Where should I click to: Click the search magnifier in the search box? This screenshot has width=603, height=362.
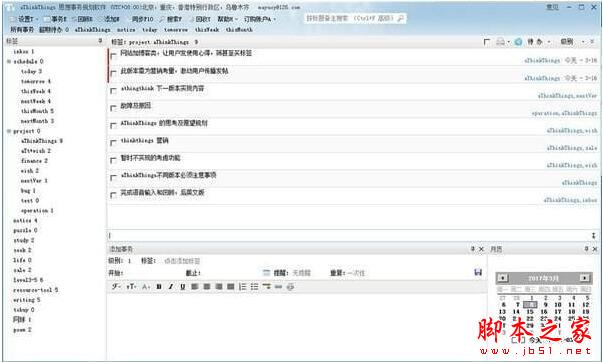pyautogui.click(x=400, y=18)
